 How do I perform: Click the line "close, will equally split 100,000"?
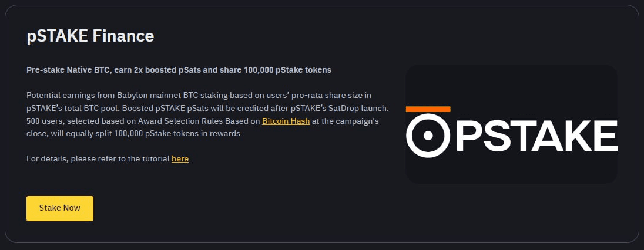(x=135, y=134)
